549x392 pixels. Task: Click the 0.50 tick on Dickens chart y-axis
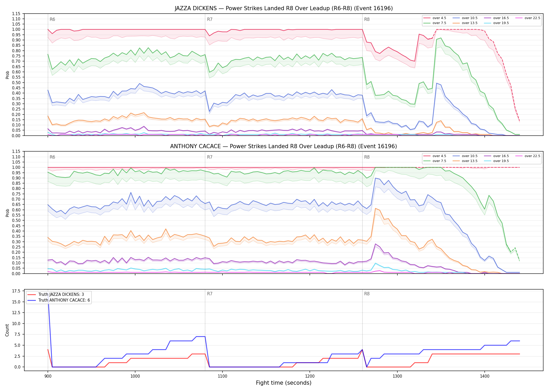click(16, 83)
